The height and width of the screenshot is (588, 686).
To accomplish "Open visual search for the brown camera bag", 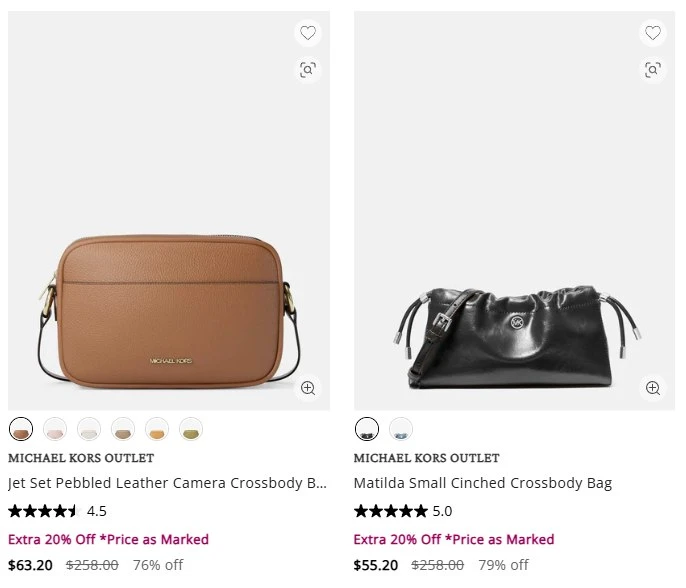I will click(x=308, y=70).
